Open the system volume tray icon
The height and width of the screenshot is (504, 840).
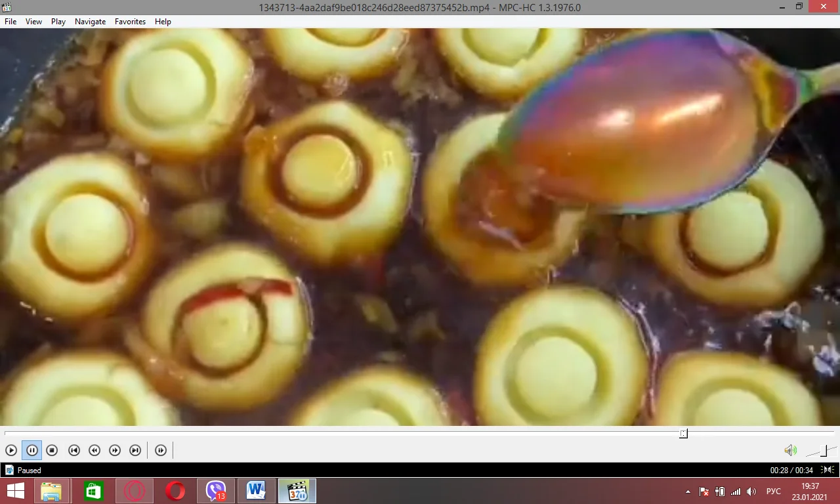[751, 492]
